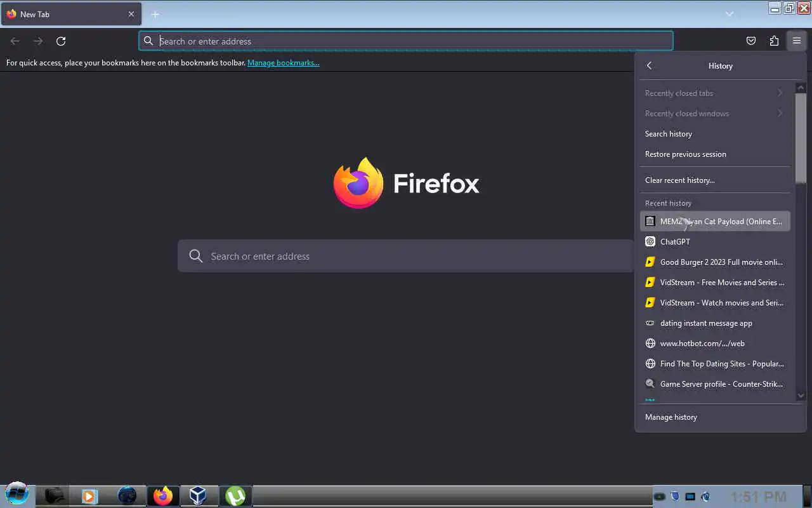Viewport: 812px width, 508px height.
Task: Open Game Server profile Counter-Strike entry
Action: tap(715, 384)
